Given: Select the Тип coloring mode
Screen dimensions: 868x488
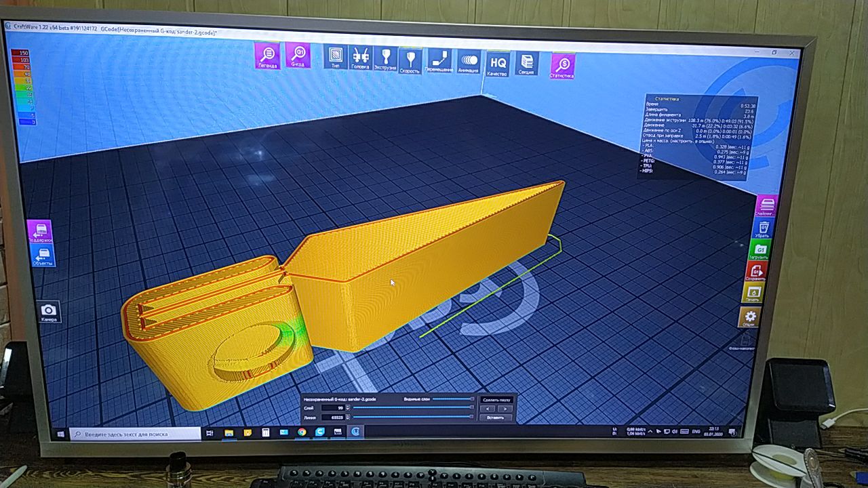Looking at the screenshot, I should tap(335, 58).
